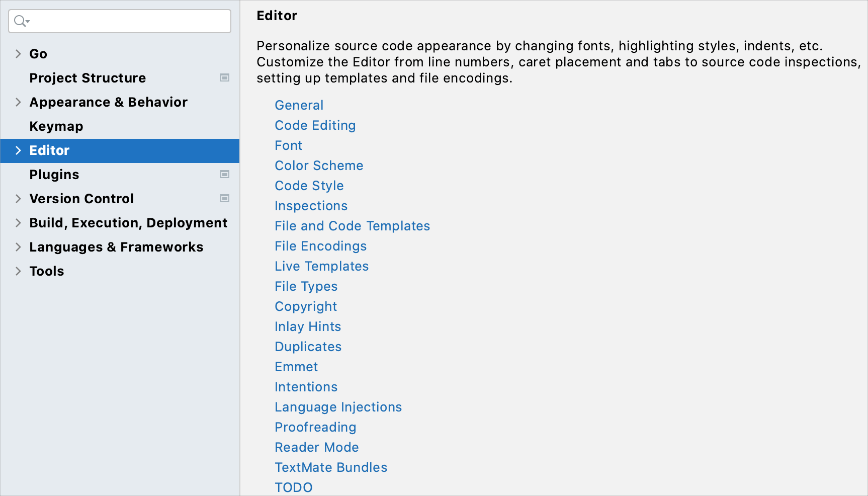
Task: Click the icon beside Project Structure
Action: tap(225, 78)
